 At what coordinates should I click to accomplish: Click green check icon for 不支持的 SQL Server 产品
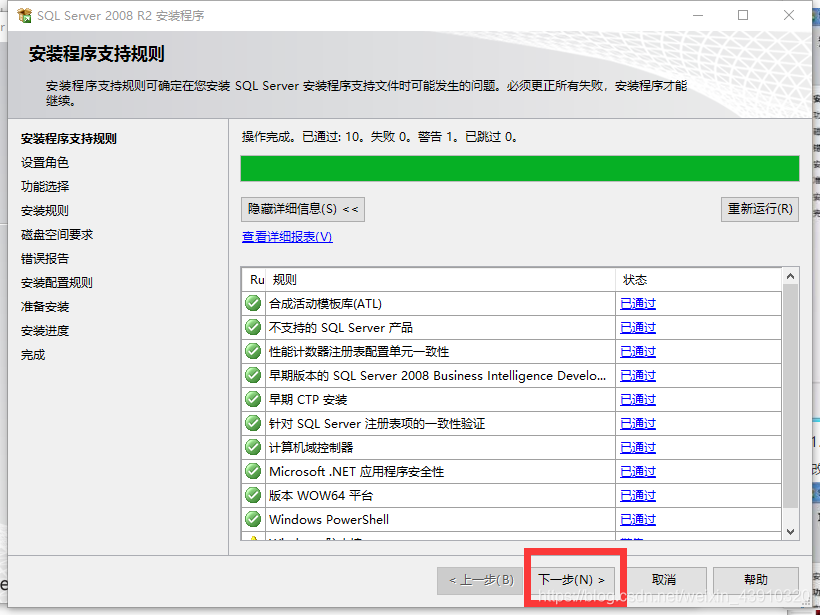(x=253, y=327)
